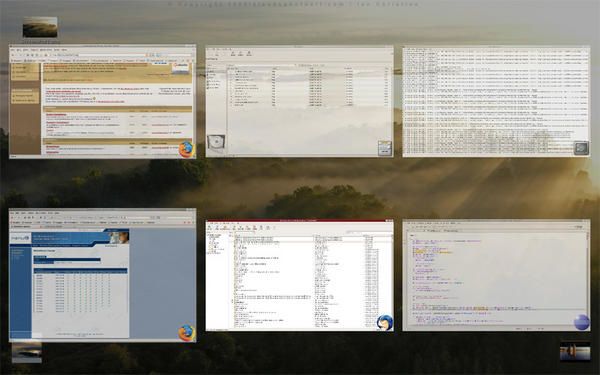Screen dimensions: 600x375
Task: Click the Thunderbird icon on the mail window
Action: click(385, 323)
